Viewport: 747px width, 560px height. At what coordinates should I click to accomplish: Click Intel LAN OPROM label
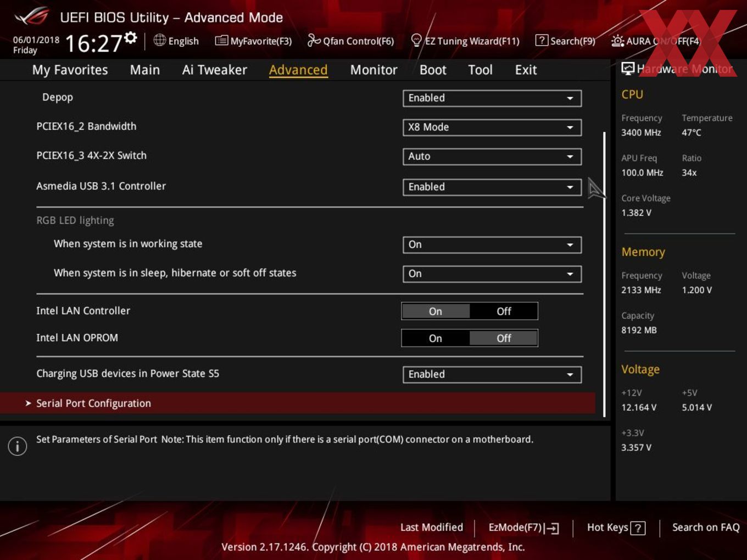click(x=77, y=338)
